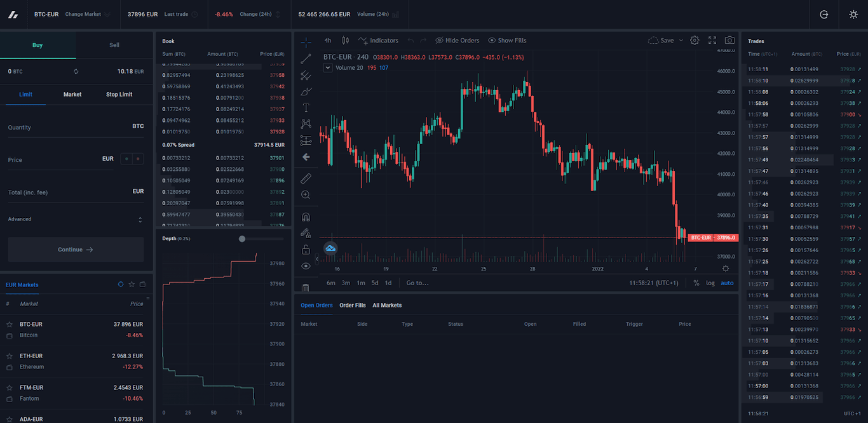
Task: Select the text annotation tool
Action: (x=306, y=107)
